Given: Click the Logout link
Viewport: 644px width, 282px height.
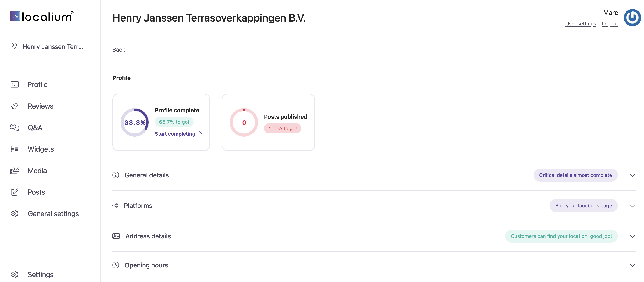Looking at the screenshot, I should pos(610,24).
